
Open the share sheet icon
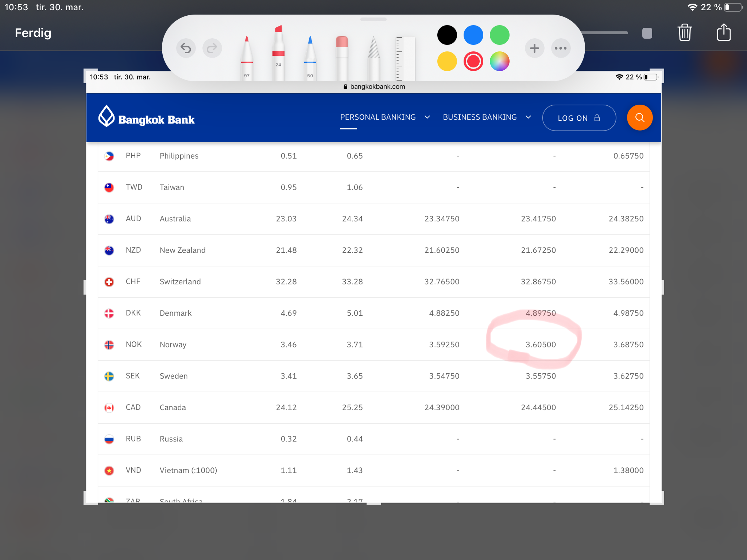pyautogui.click(x=724, y=33)
